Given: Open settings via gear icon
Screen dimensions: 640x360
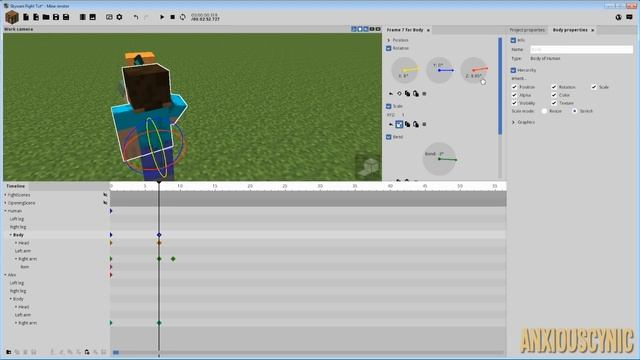Looking at the screenshot, I should point(119,17).
